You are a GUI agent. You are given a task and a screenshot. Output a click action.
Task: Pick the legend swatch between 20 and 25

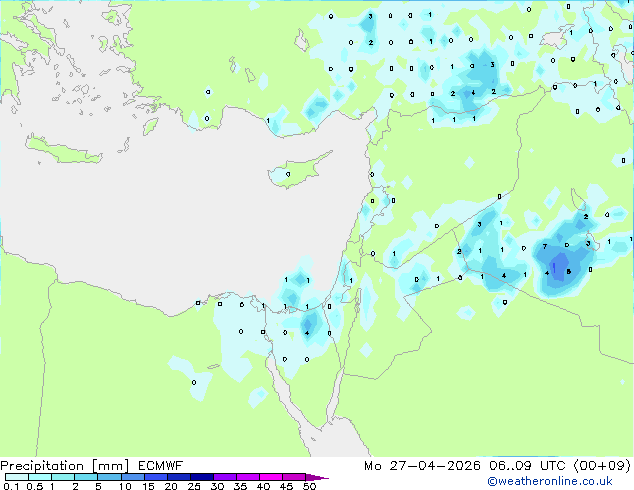[x=178, y=477]
